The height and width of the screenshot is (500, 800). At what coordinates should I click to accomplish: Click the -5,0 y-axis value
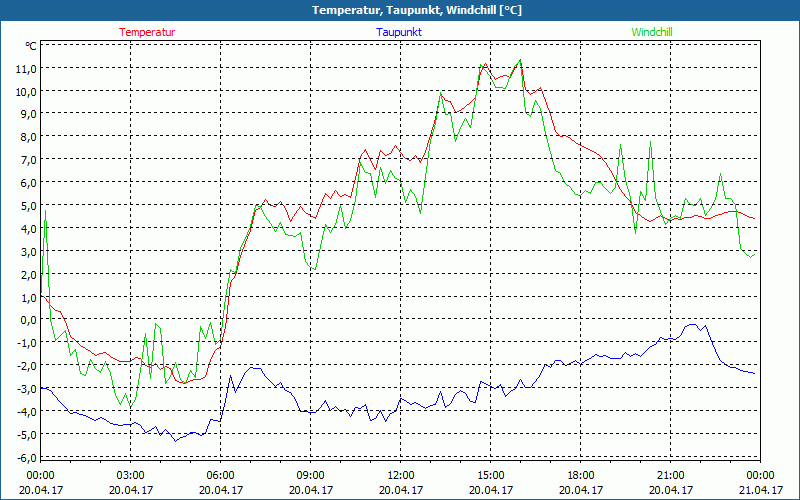pos(27,434)
